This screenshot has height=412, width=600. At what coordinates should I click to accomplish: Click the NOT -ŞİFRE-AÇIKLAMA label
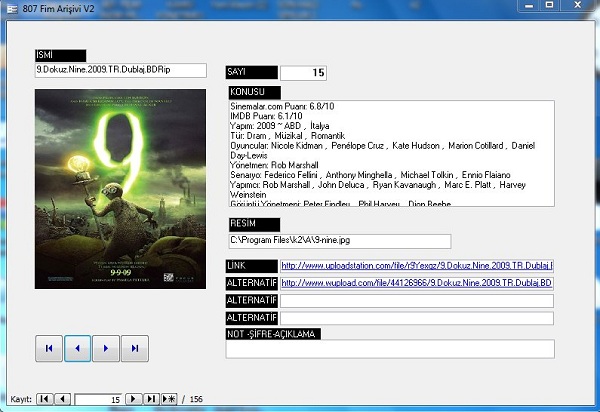(273, 334)
